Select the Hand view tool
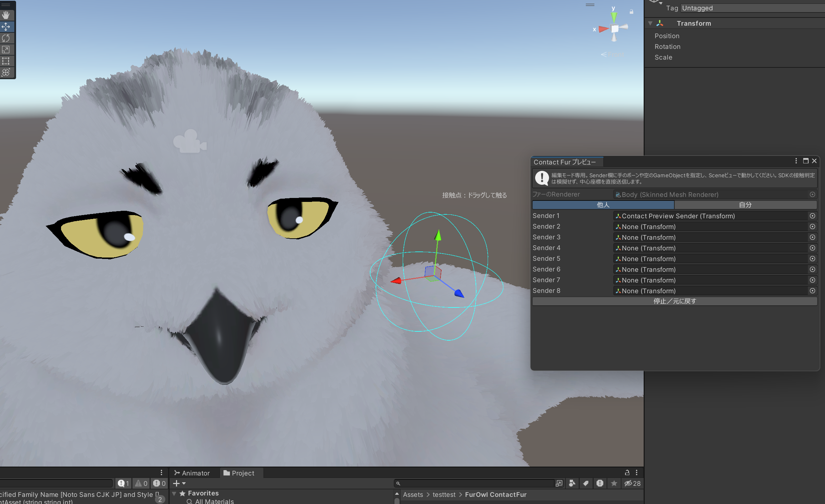Image resolution: width=825 pixels, height=504 pixels. tap(6, 15)
